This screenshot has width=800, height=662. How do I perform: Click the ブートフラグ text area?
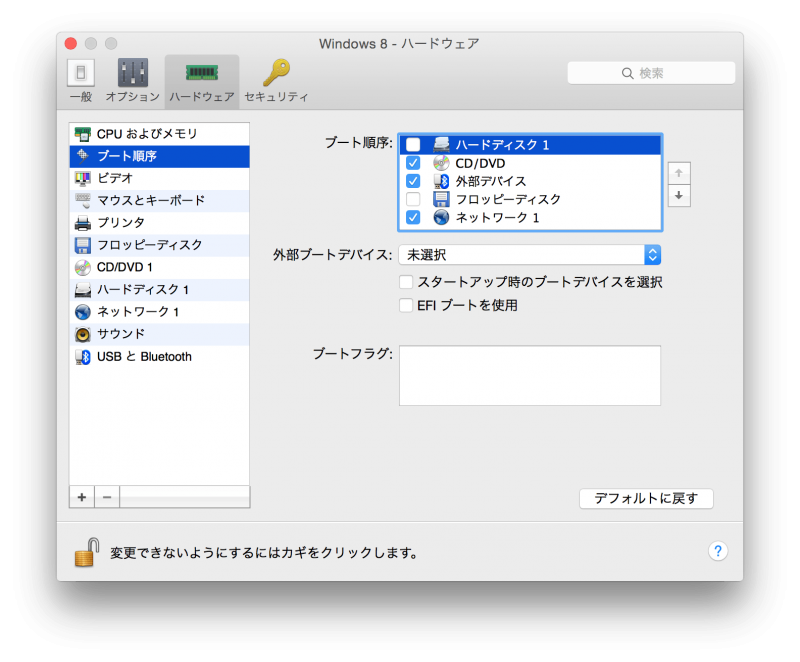[x=530, y=375]
